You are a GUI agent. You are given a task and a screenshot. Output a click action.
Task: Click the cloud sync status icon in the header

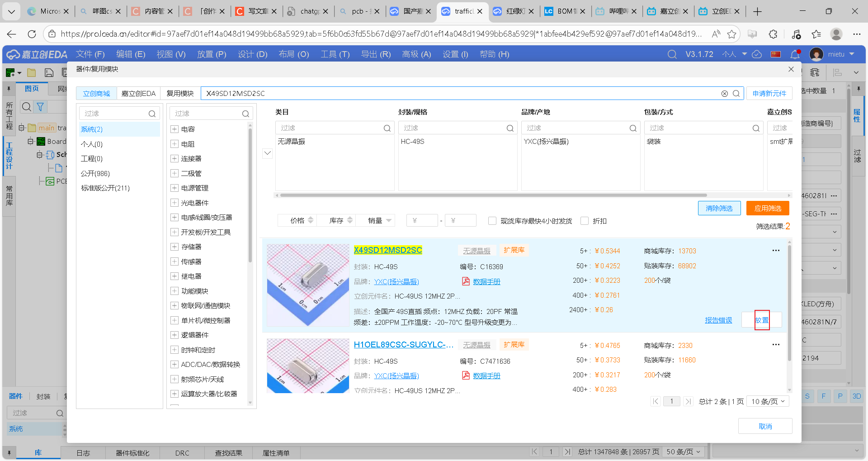tap(757, 54)
